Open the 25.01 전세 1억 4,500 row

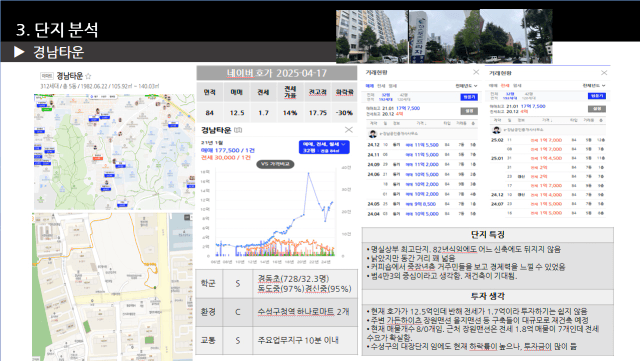548,158
